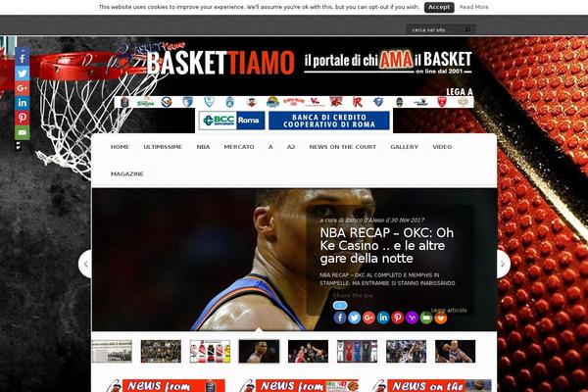Click the small blue button under Share the joy
Screen dimensions: 588x392
pyautogui.click(x=340, y=306)
